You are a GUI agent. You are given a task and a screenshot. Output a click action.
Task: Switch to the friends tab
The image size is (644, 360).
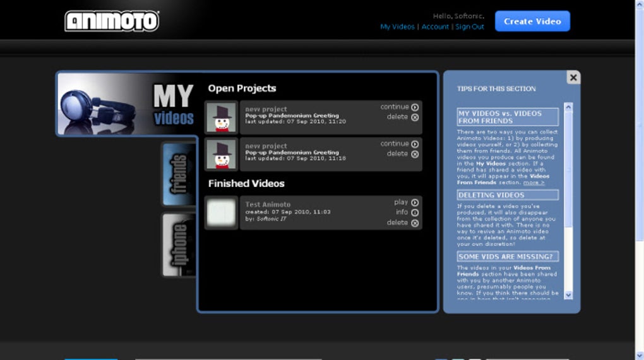[179, 174]
